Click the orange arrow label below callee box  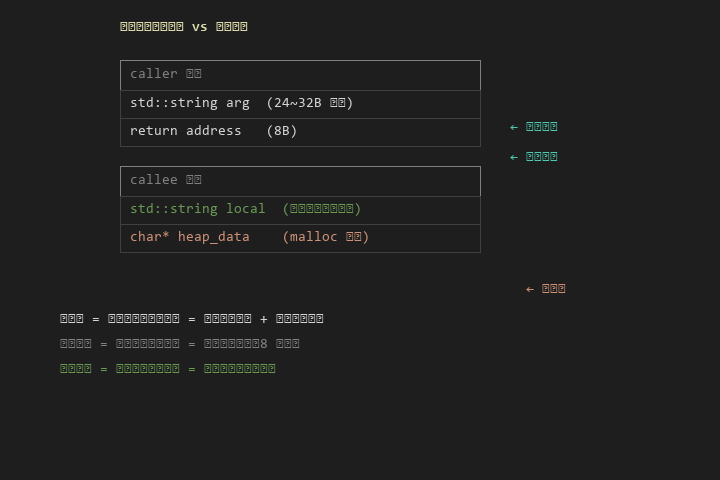pyautogui.click(x=546, y=289)
